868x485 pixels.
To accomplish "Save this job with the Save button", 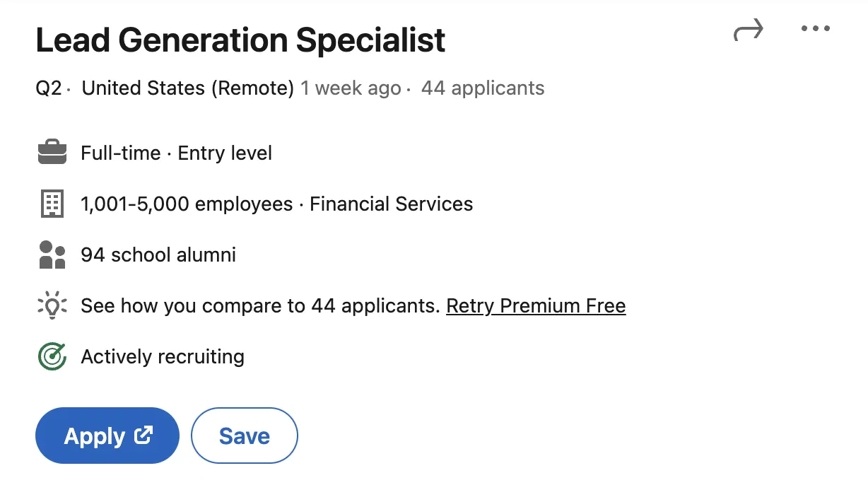I will click(244, 436).
